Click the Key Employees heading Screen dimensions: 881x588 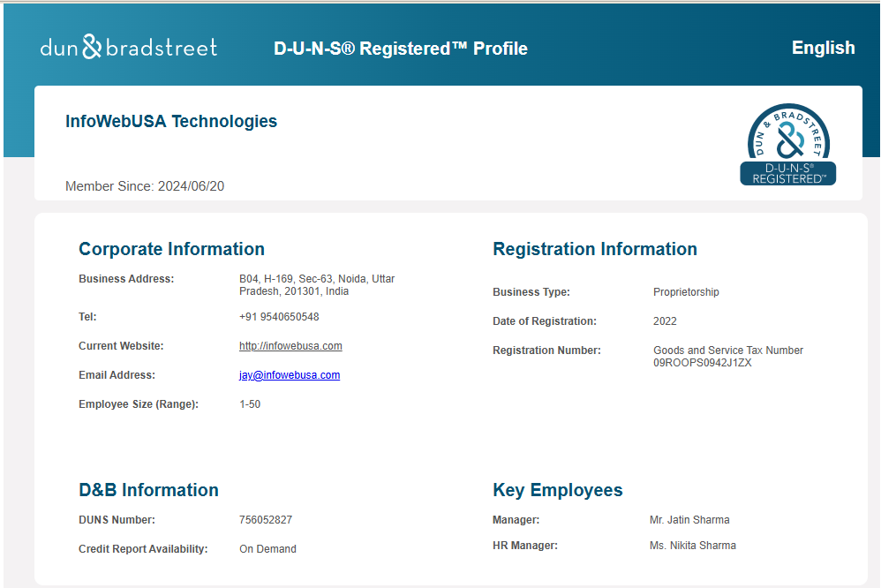tap(557, 490)
